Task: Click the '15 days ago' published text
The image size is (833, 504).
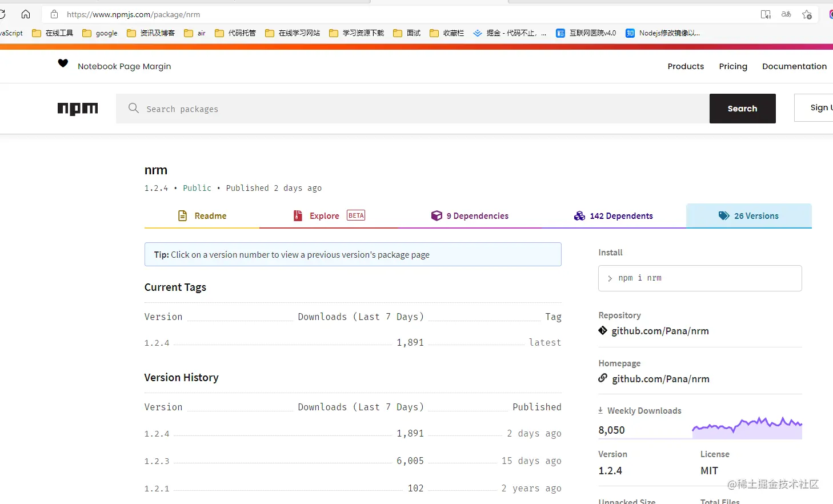Action: click(x=531, y=461)
